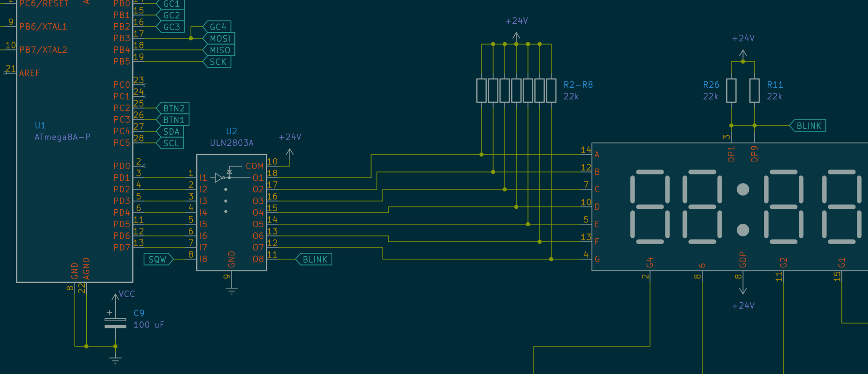This screenshot has height=374, width=868.
Task: Click the R11 reference label
Action: pos(775,85)
